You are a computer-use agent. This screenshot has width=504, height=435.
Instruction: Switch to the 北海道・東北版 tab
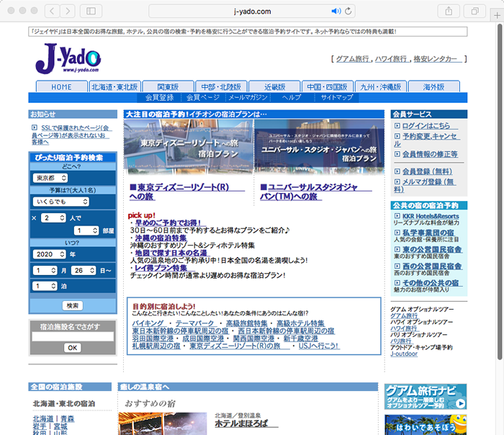click(114, 87)
